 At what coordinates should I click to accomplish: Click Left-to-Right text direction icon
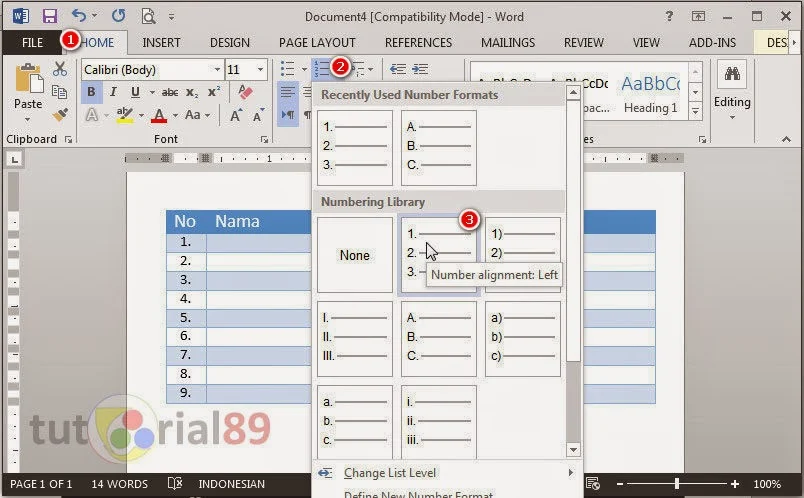point(288,115)
